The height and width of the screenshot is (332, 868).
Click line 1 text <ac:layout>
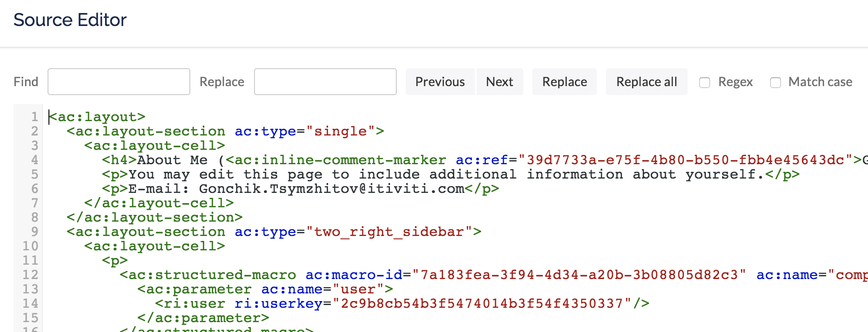(97, 117)
